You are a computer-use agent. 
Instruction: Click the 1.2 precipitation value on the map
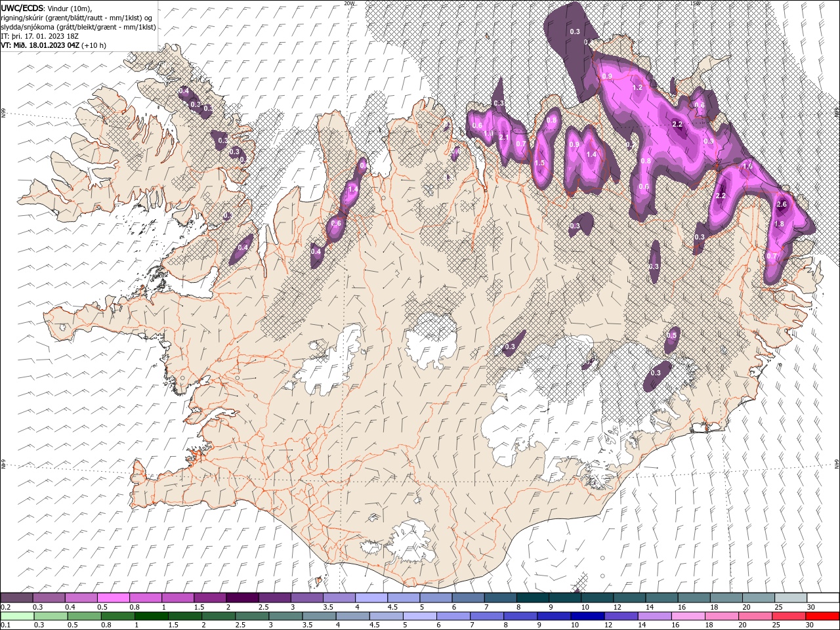coord(637,87)
